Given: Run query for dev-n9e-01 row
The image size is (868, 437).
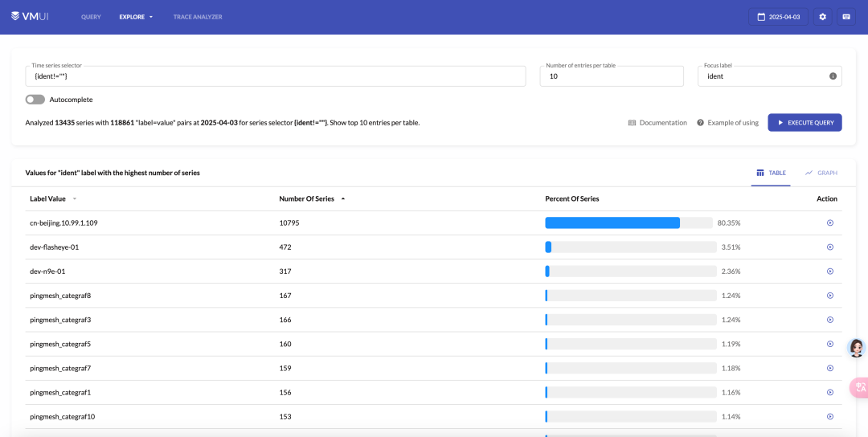Looking at the screenshot, I should pyautogui.click(x=829, y=272).
